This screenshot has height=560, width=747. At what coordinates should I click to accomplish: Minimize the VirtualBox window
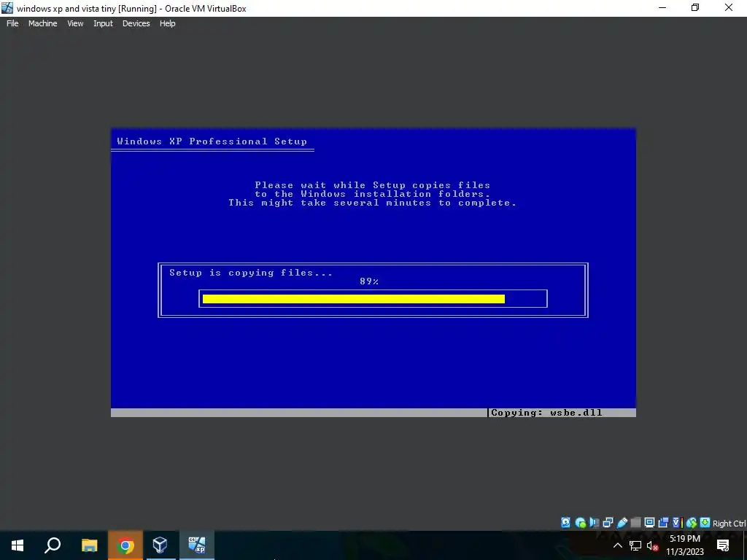tap(662, 7)
